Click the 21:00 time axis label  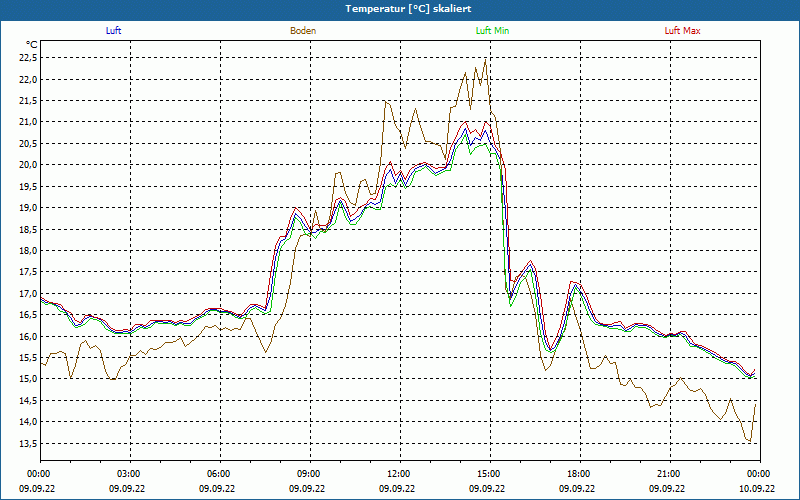click(670, 474)
